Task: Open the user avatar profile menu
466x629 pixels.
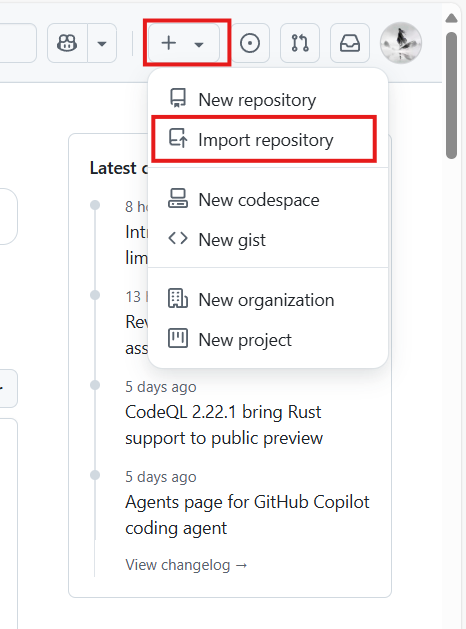Action: [x=401, y=43]
